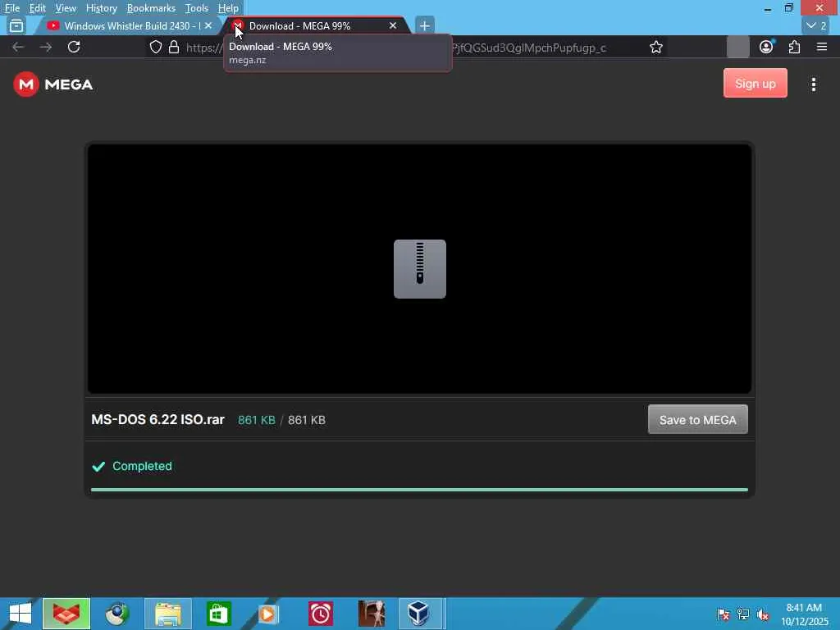The image size is (840, 630).
Task: Click the gray toolbar button beside account
Action: click(738, 47)
